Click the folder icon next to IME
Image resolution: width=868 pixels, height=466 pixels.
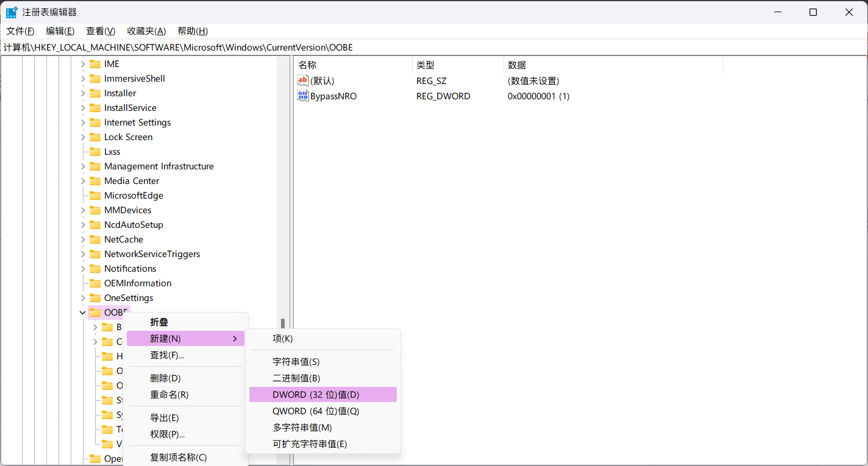pos(96,63)
